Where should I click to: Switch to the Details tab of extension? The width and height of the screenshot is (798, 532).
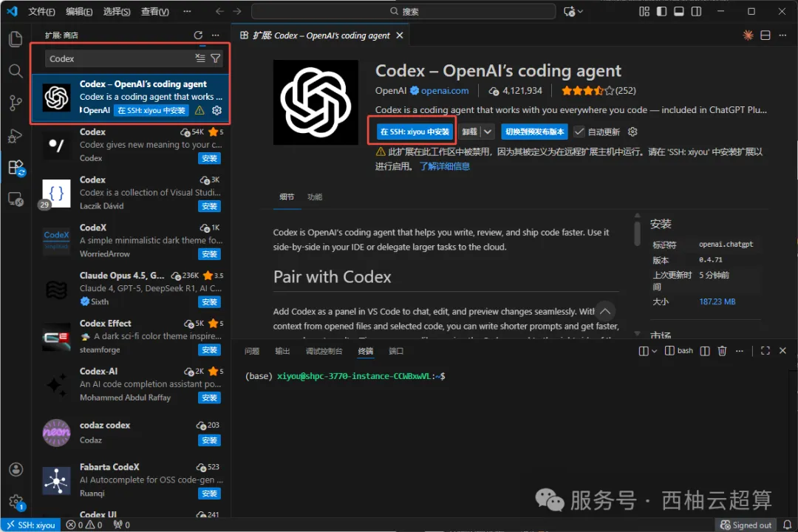point(287,197)
